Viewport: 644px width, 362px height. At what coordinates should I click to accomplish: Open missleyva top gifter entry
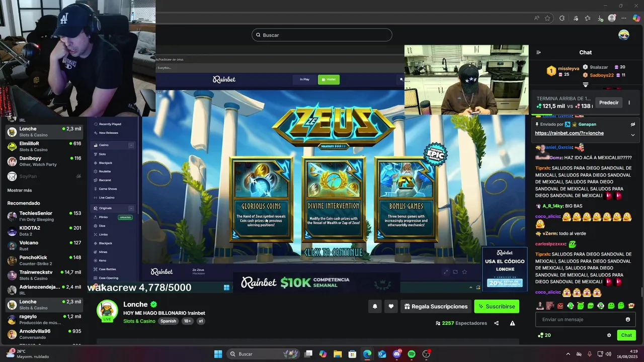pyautogui.click(x=563, y=71)
